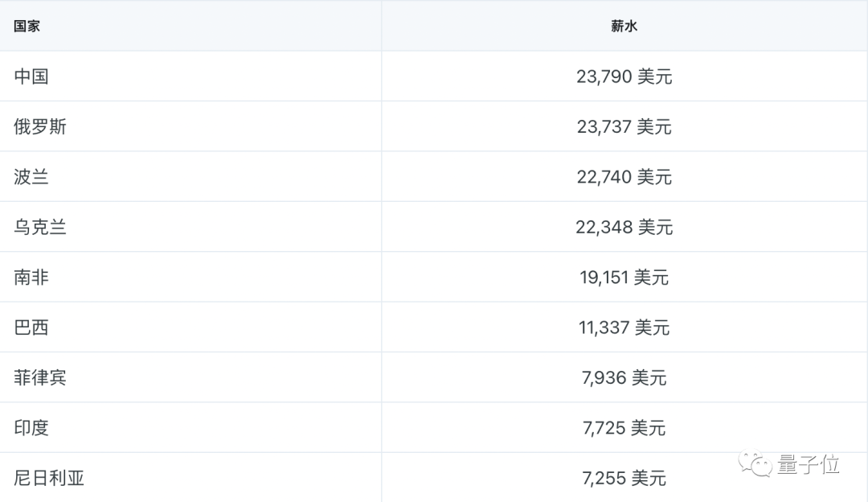The image size is (868, 502).
Task: Select the 尼日利亚 country cell
Action: pyautogui.click(x=49, y=478)
